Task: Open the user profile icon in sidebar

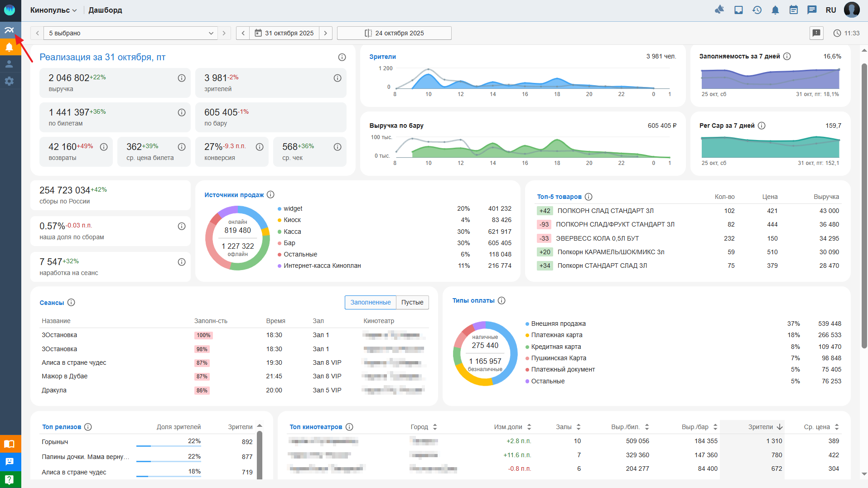Action: 10,64
